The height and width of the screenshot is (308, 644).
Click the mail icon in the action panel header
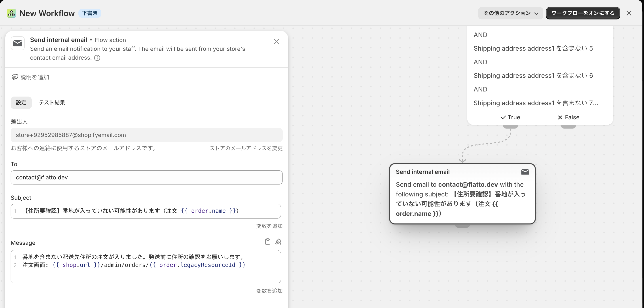(18, 43)
